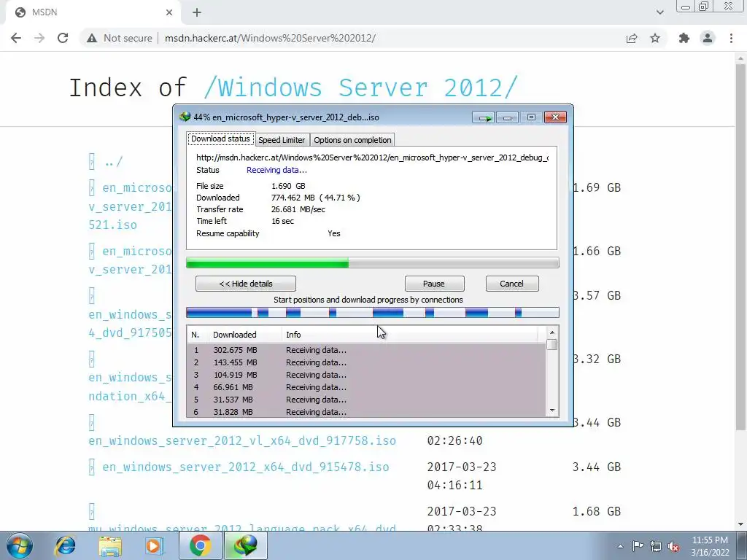Select connection 3 row with 104.919 MB

pyautogui.click(x=366, y=375)
